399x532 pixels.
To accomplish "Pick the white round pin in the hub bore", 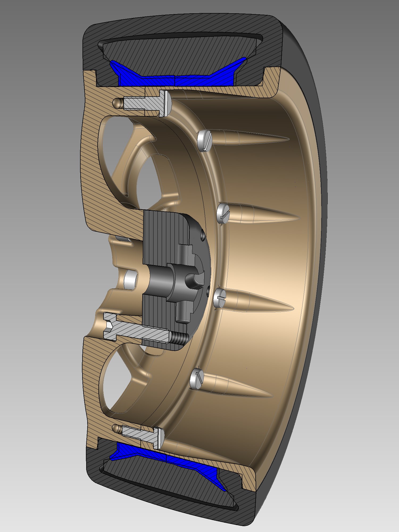I will point(131,280).
